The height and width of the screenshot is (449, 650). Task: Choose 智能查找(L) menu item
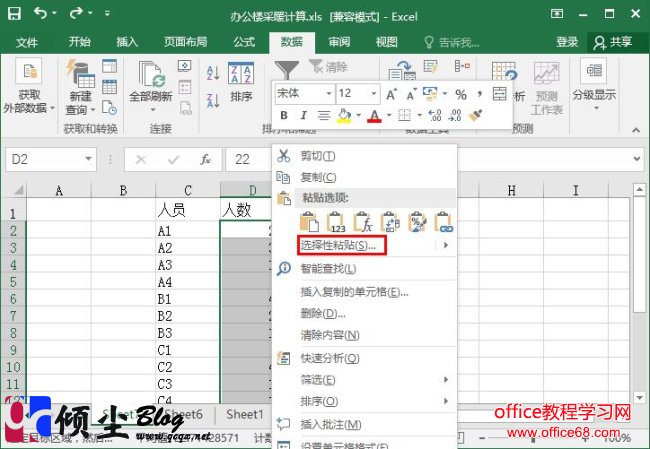(x=365, y=269)
